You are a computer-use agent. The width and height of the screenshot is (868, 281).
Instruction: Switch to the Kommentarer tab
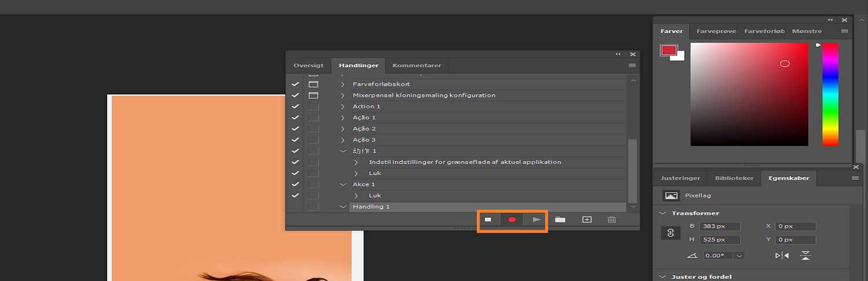tap(417, 65)
